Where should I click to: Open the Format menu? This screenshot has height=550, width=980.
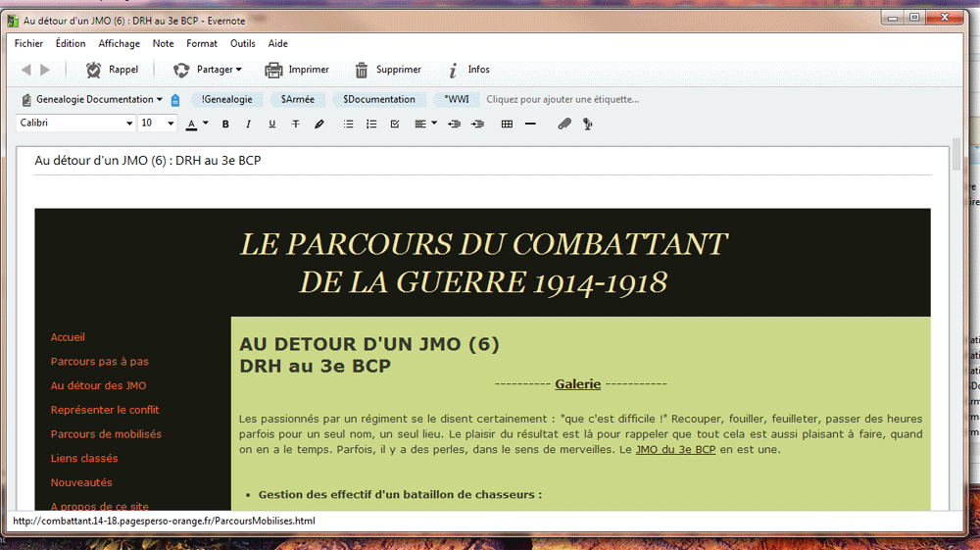point(202,44)
